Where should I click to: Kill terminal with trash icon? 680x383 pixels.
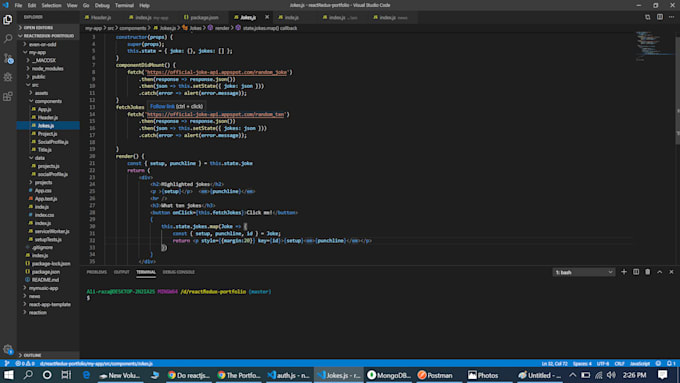[x=647, y=272]
